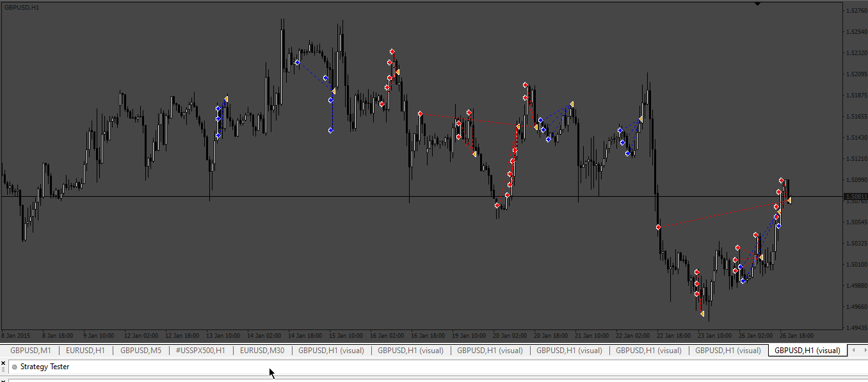Click the Strategy Tester panel title
Screen dimensions: 868x382
(45, 367)
